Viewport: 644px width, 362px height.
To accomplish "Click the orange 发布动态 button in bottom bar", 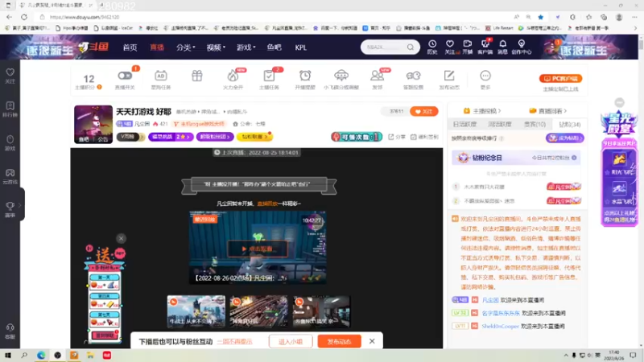I will (339, 341).
